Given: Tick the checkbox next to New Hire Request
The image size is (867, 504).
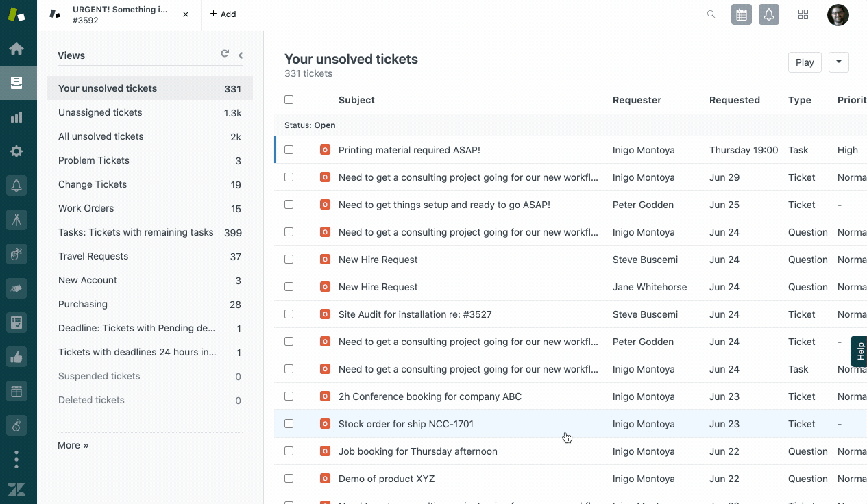Looking at the screenshot, I should pos(289,259).
